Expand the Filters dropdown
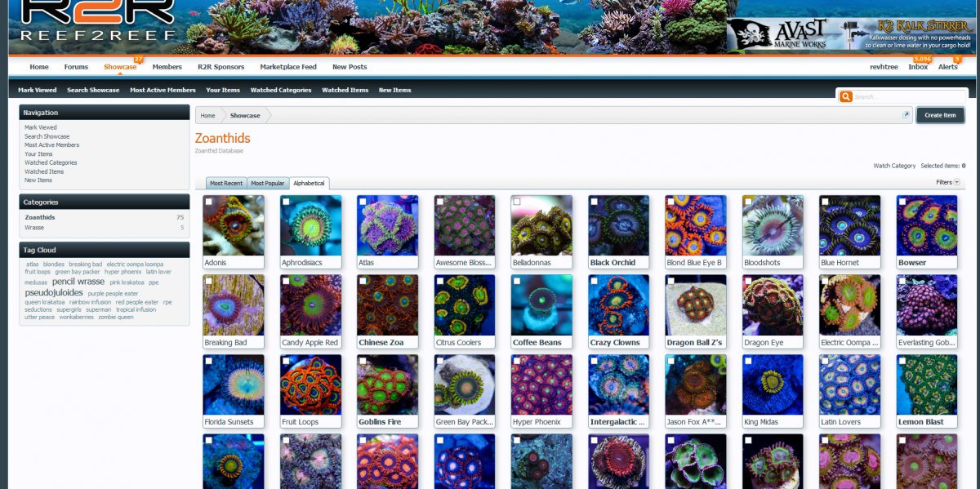Image resolution: width=980 pixels, height=489 pixels. point(947,182)
